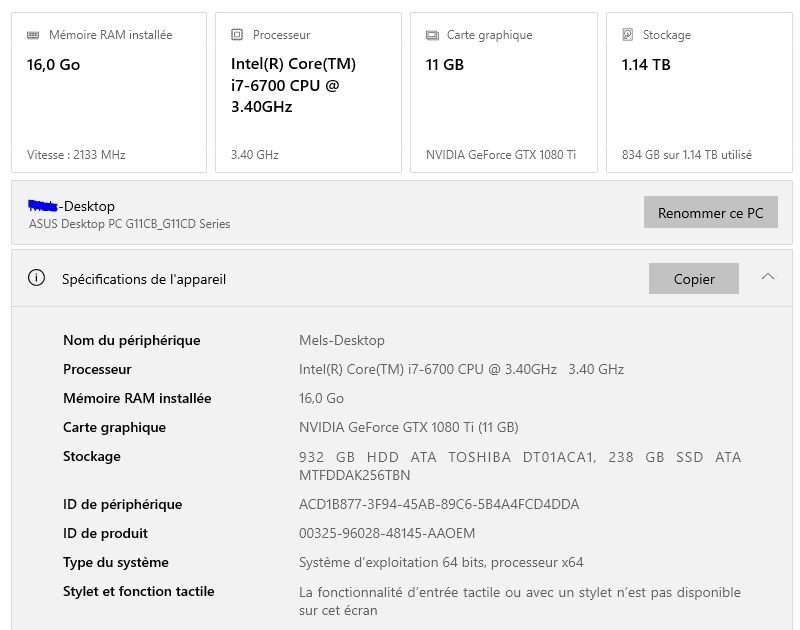Image resolution: width=800 pixels, height=630 pixels.
Task: Click the Renommer ce PC button
Action: [x=710, y=212]
